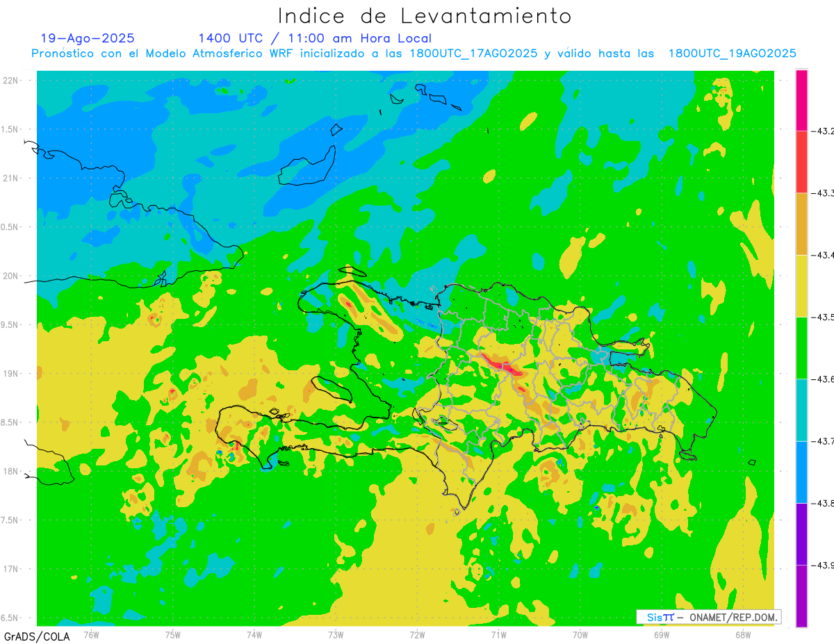
Task: Select the 68W longitude label
Action: click(743, 634)
